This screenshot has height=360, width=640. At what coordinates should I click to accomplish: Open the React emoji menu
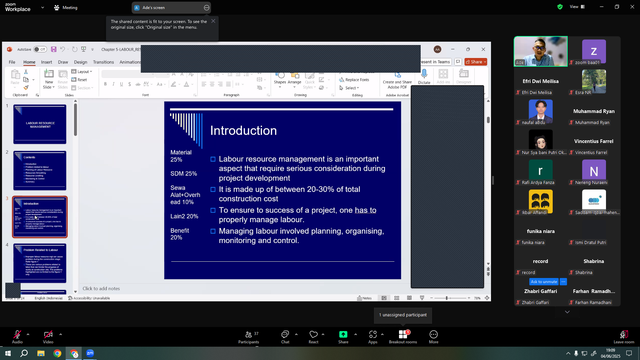click(313, 337)
